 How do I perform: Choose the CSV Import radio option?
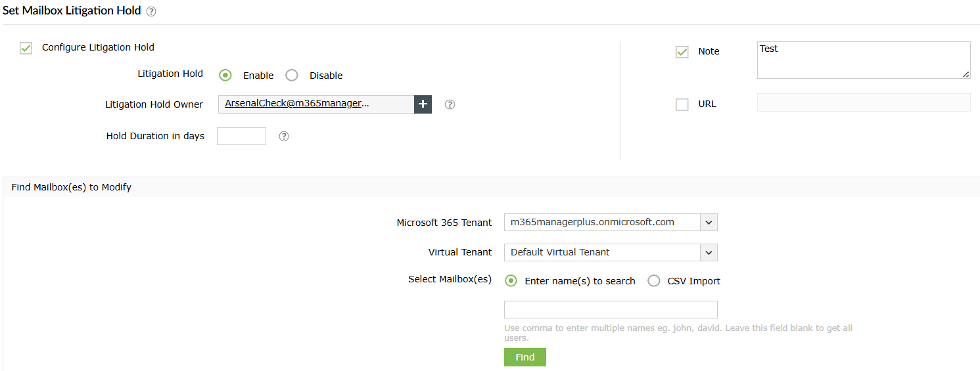[653, 281]
